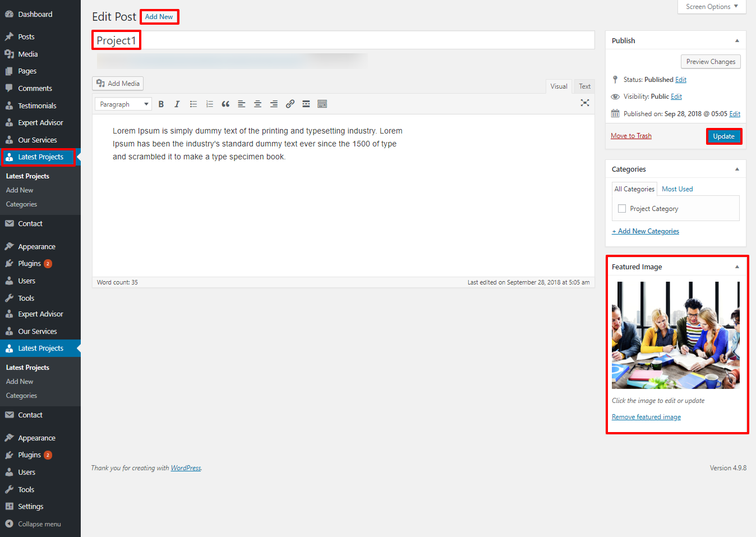Screen dimensions: 756x537
Task: Collapse the Categories panel
Action: (x=737, y=169)
